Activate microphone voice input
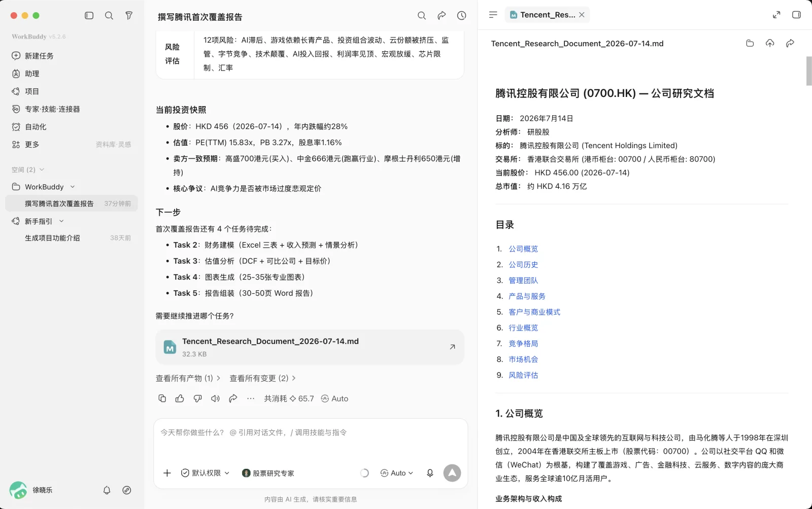The image size is (812, 509). (x=430, y=473)
